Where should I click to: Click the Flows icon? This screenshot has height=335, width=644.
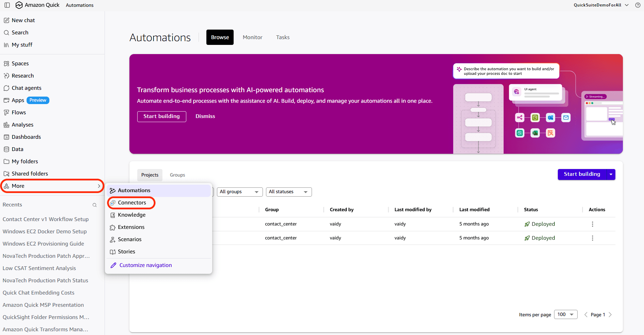(x=6, y=113)
